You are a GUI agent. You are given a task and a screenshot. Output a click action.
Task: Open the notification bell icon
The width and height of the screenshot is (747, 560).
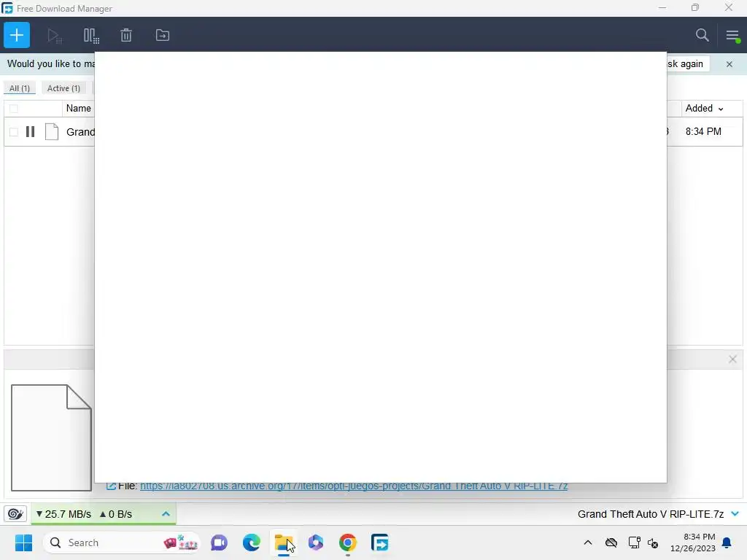pos(727,542)
